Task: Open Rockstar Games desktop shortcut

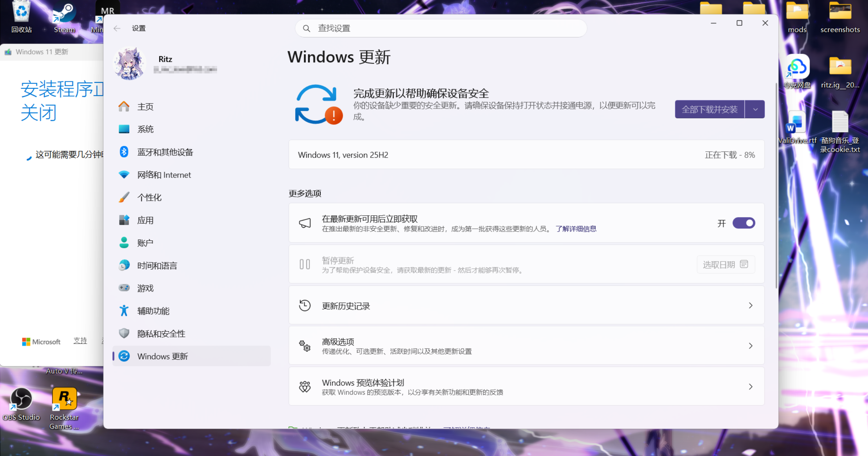Action: point(64,408)
